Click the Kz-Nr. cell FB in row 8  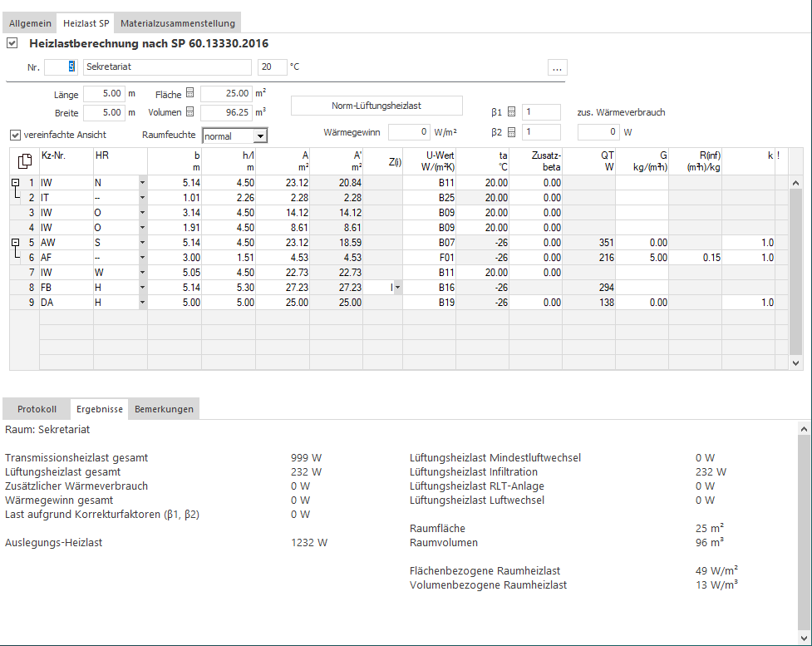pos(66,288)
